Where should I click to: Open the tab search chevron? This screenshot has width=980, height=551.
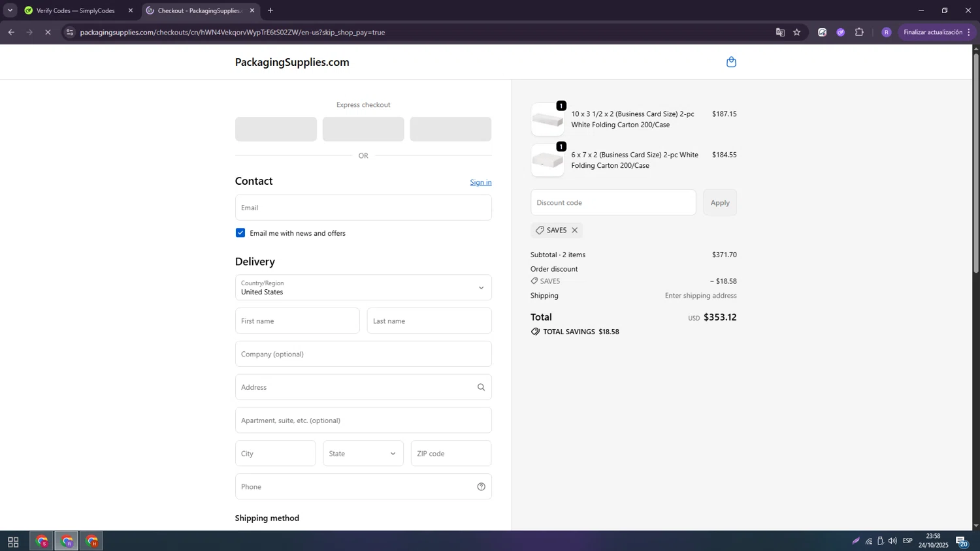(x=10, y=10)
